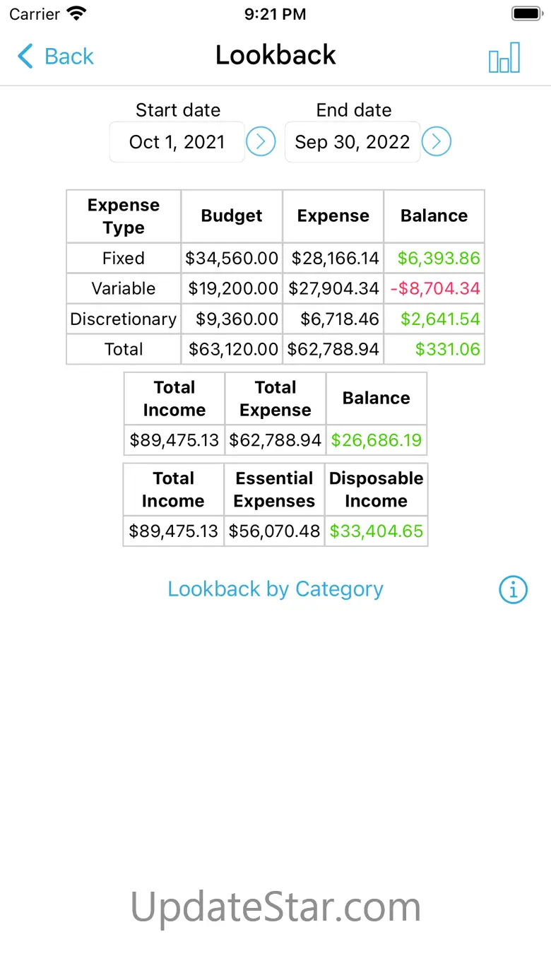Tap the negative Variable balance -$8,704.34
The image size is (551, 980).
click(435, 289)
